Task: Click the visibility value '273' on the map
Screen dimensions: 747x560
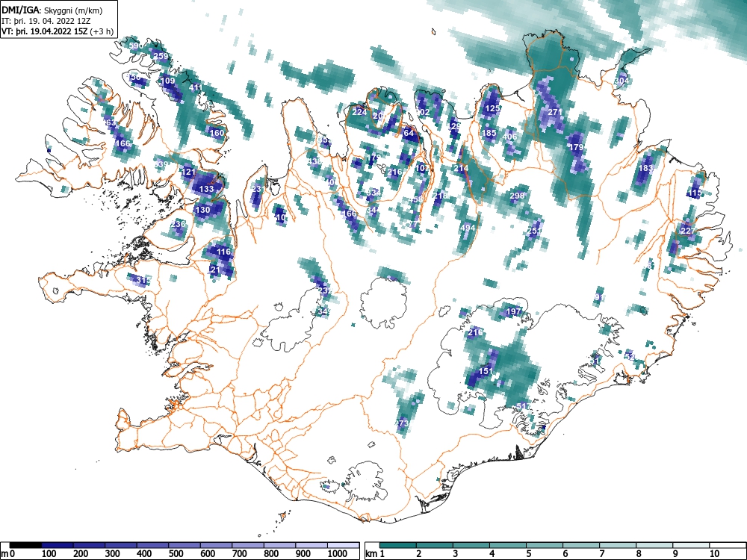Action: (x=402, y=423)
